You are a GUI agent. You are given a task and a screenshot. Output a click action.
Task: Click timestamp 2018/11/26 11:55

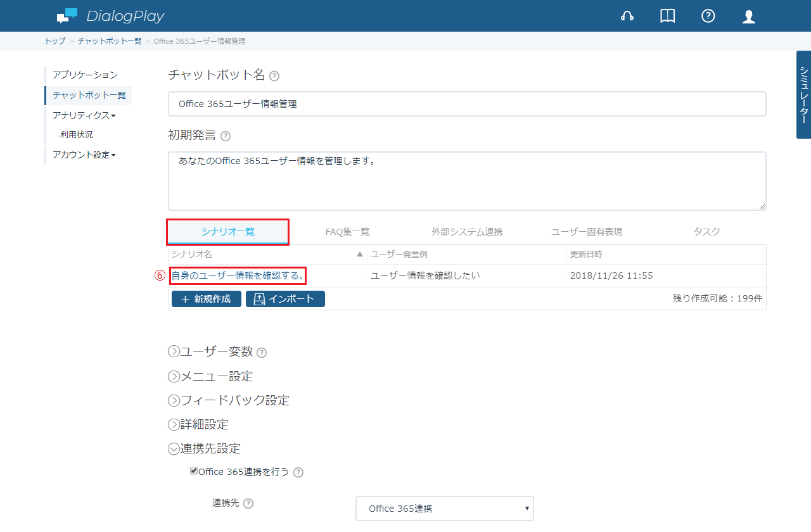pos(611,275)
